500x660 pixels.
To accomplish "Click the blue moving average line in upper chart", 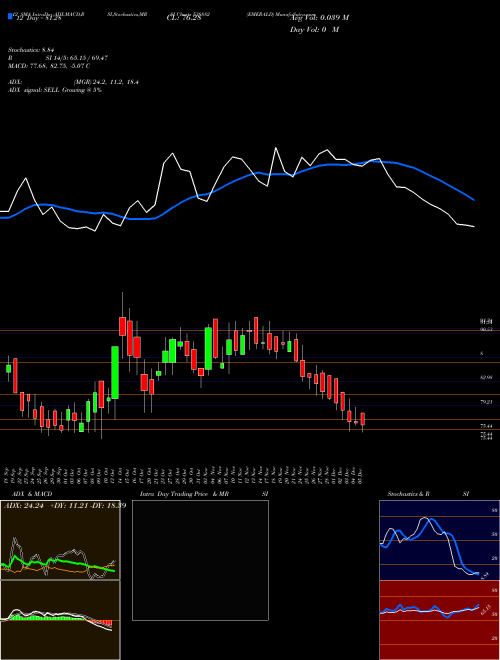I will pyautogui.click(x=236, y=180).
